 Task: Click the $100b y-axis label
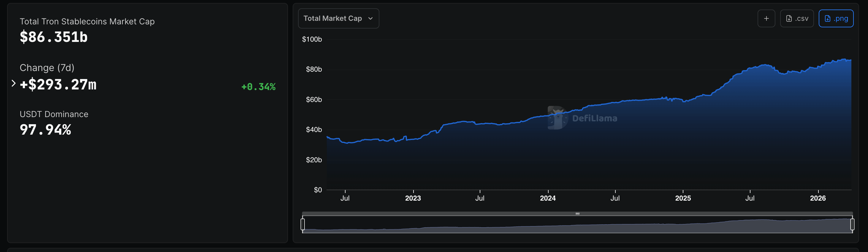312,40
